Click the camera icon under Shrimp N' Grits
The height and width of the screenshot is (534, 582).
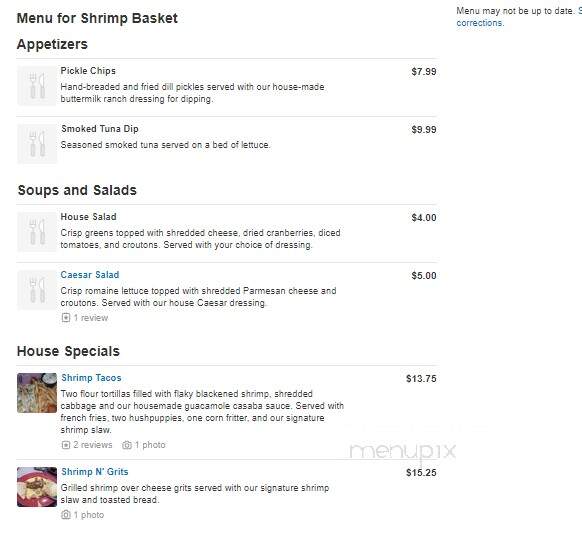(66, 515)
